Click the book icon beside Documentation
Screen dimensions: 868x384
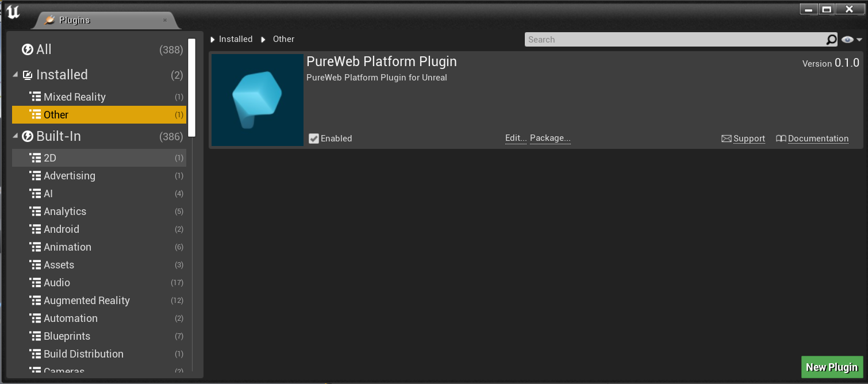pos(781,139)
